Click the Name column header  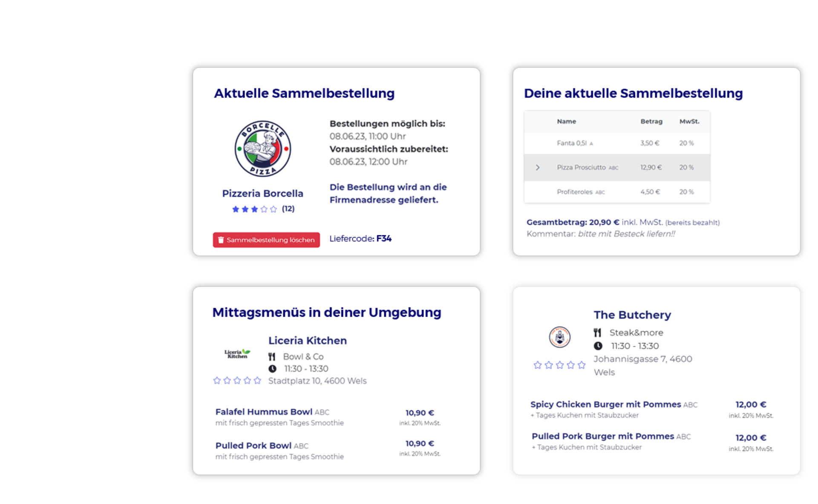566,122
